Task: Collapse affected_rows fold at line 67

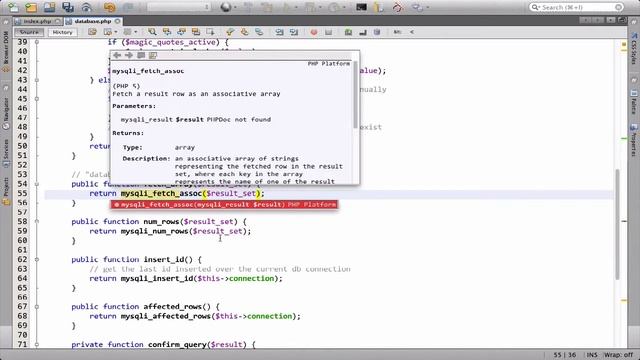Action: [37, 307]
